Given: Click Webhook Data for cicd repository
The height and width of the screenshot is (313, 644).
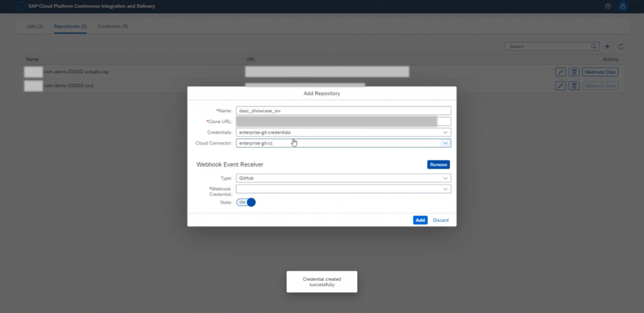Looking at the screenshot, I should tap(600, 86).
